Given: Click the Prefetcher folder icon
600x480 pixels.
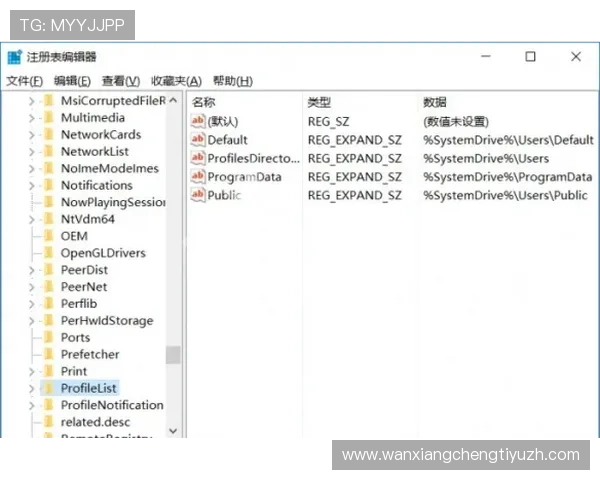Looking at the screenshot, I should click(x=49, y=354).
